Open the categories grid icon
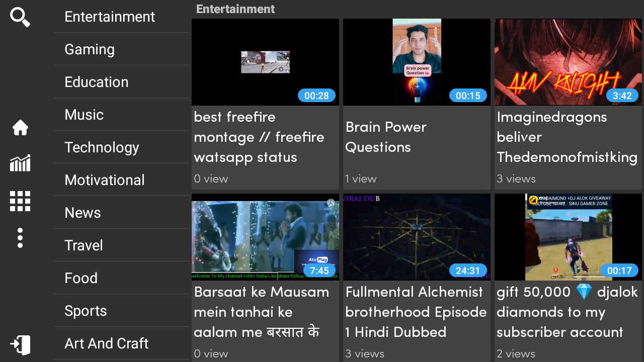 [x=20, y=201]
